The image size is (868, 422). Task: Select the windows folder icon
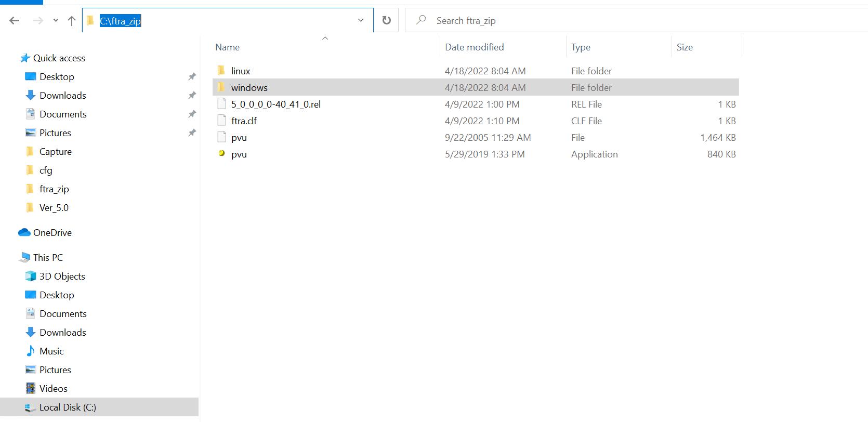[221, 87]
